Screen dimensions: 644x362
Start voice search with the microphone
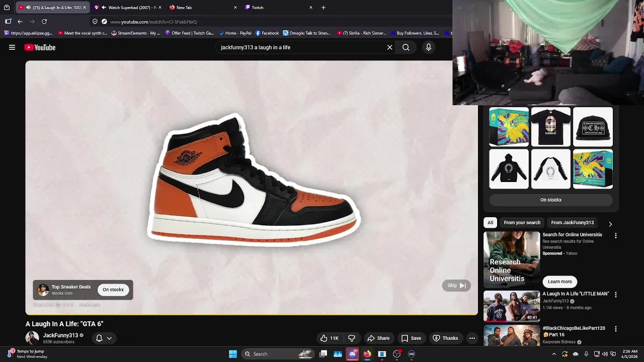tap(429, 47)
